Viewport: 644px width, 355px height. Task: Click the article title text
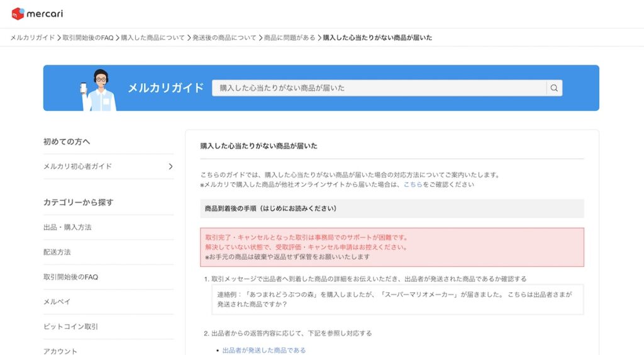[258, 146]
